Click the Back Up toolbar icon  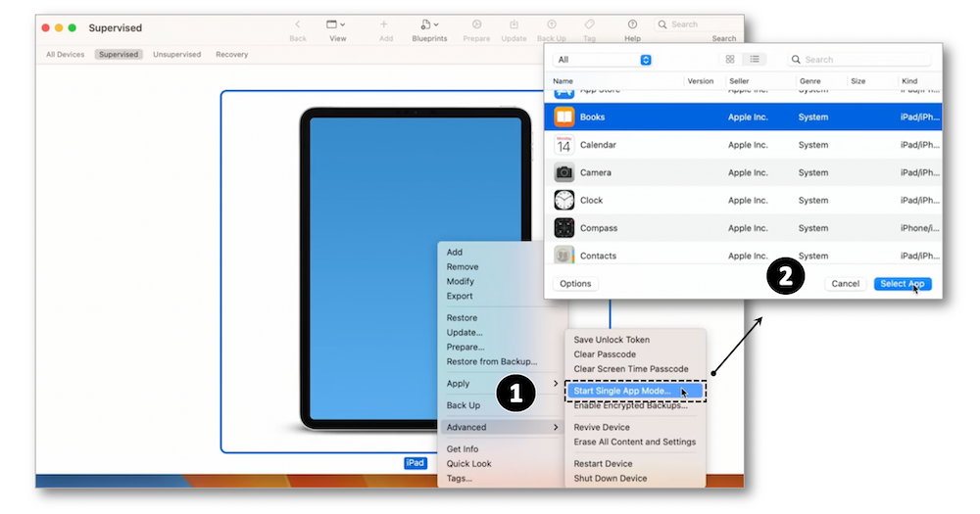552,24
